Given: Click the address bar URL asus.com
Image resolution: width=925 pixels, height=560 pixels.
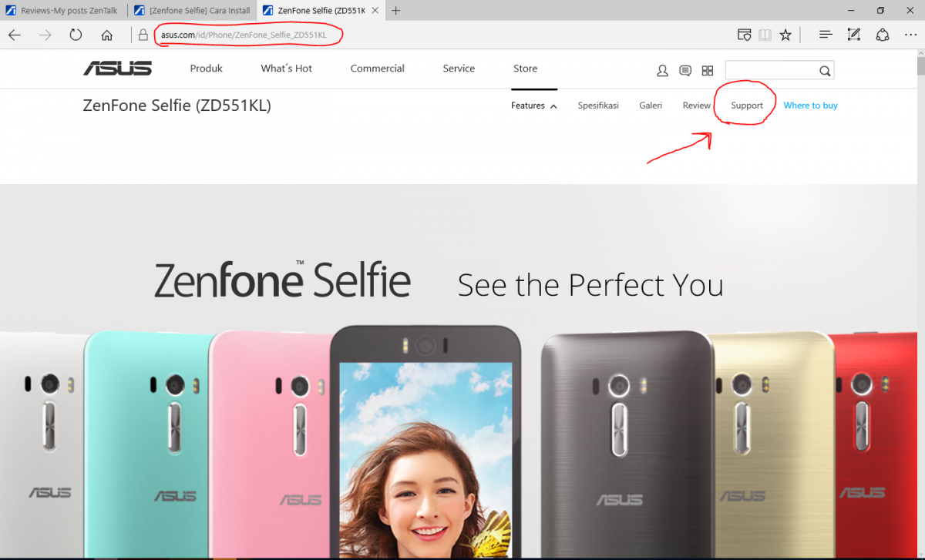Looking at the screenshot, I should [x=244, y=35].
